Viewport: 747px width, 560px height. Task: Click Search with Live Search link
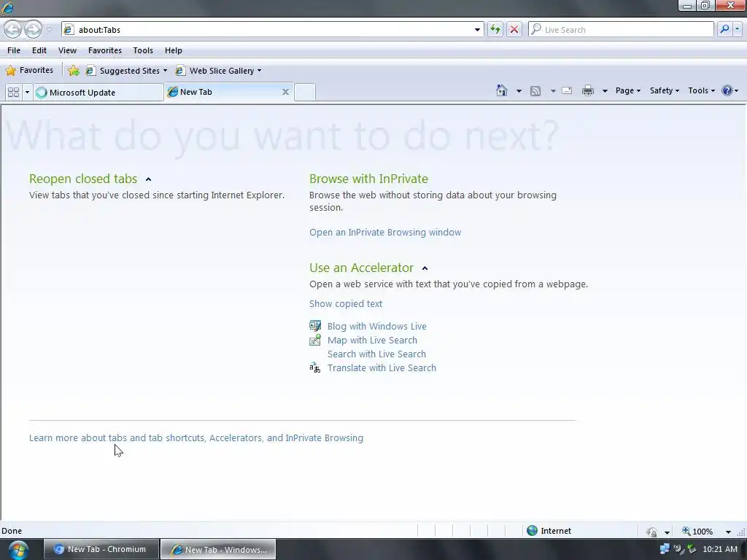click(376, 354)
